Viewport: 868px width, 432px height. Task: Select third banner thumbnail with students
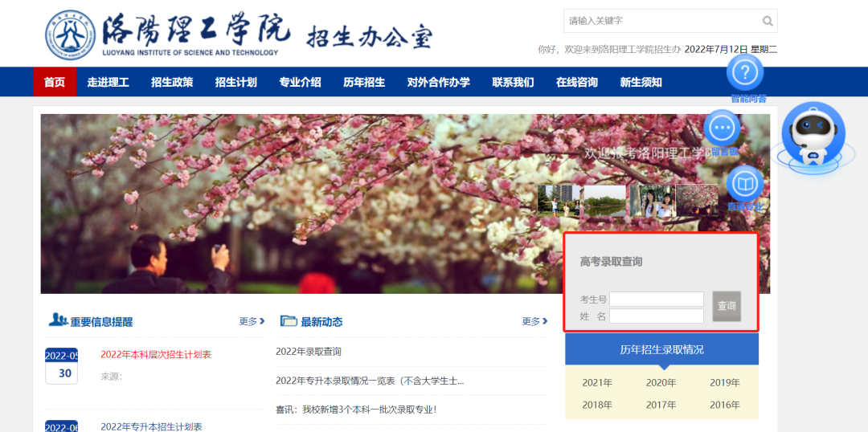point(651,200)
